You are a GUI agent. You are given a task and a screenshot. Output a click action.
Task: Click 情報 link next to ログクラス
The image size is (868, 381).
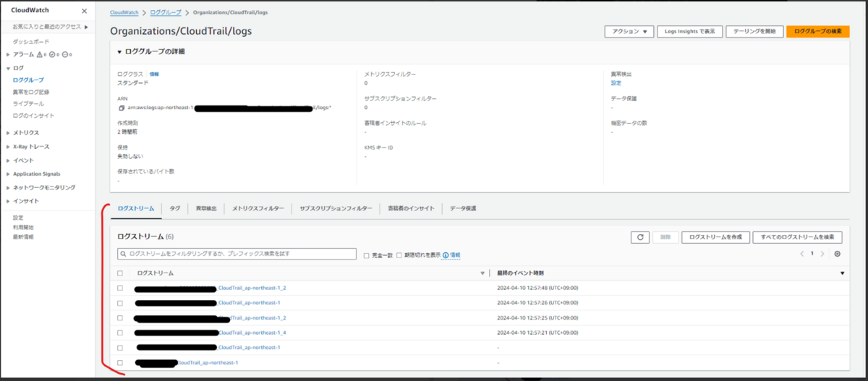coord(154,74)
